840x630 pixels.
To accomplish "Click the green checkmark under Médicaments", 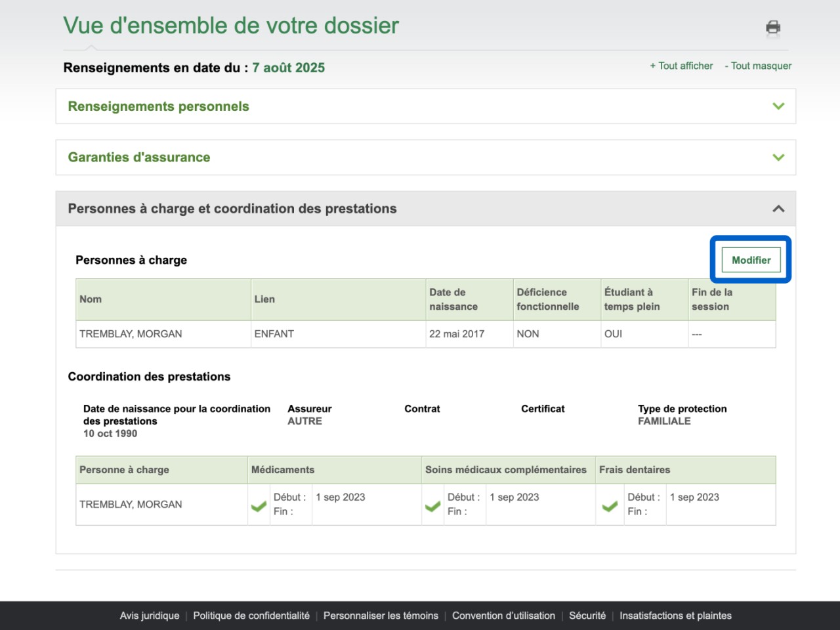I will 259,506.
